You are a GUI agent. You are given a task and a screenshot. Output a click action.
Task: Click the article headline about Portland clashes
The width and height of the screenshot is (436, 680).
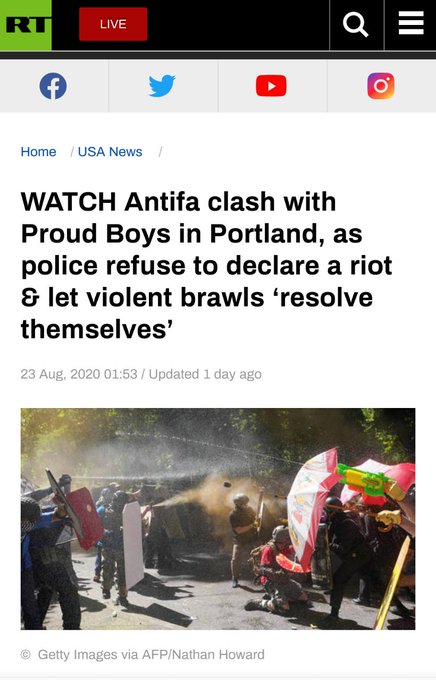(x=207, y=265)
